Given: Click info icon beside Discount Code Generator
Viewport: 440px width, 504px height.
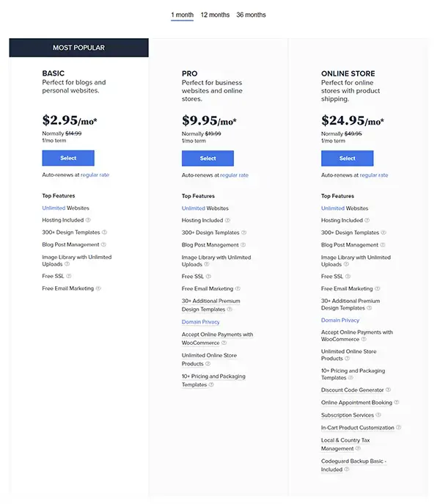Looking at the screenshot, I should (x=388, y=390).
